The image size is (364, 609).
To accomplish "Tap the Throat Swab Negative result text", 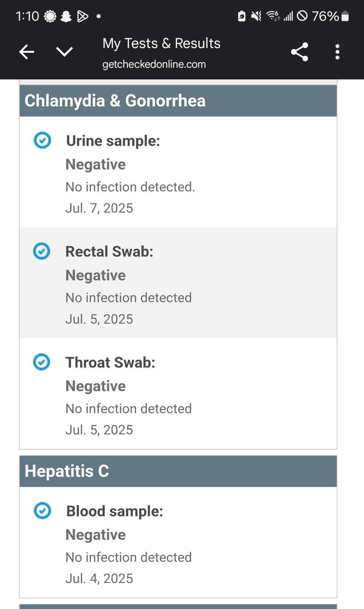I will tap(96, 386).
